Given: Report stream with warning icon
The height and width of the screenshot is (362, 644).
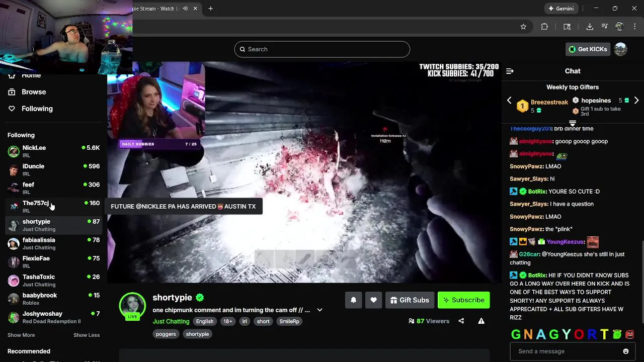Looking at the screenshot, I should pyautogui.click(x=481, y=321).
